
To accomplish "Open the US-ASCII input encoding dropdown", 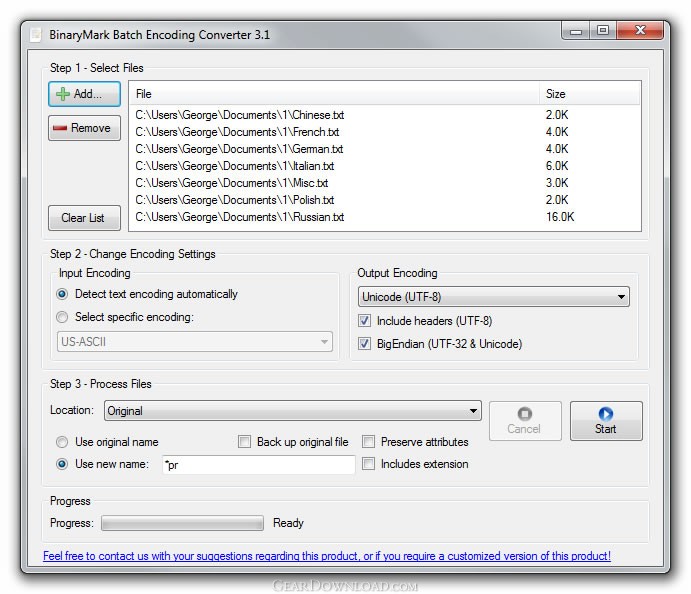I will tap(195, 342).
